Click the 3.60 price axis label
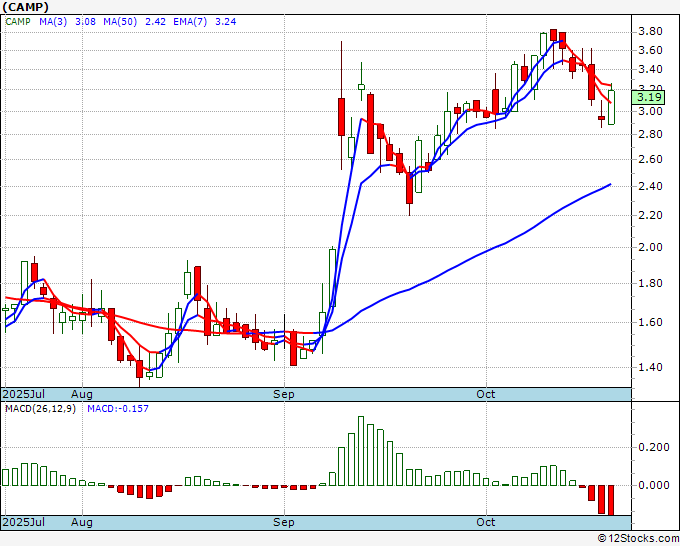 tap(650, 51)
